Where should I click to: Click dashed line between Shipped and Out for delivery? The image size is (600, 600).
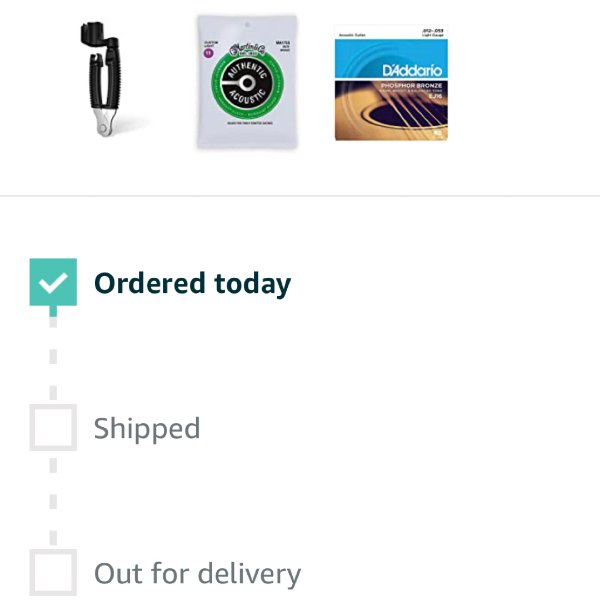pos(53,500)
